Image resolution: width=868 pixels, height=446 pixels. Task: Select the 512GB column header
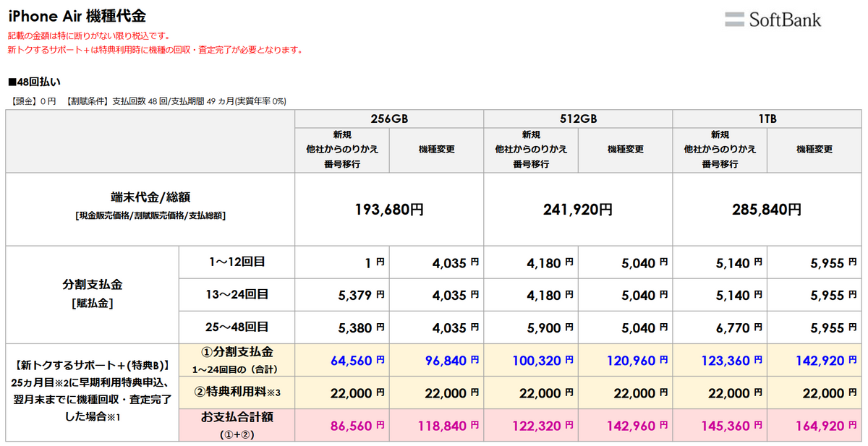(578, 119)
